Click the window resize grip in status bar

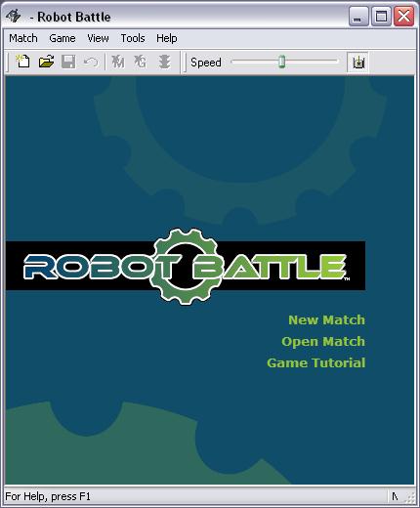[411, 497]
